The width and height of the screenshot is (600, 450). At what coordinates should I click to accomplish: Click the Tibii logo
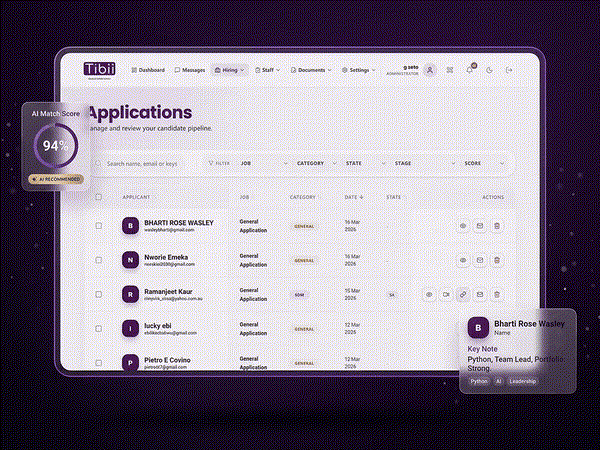tap(99, 69)
